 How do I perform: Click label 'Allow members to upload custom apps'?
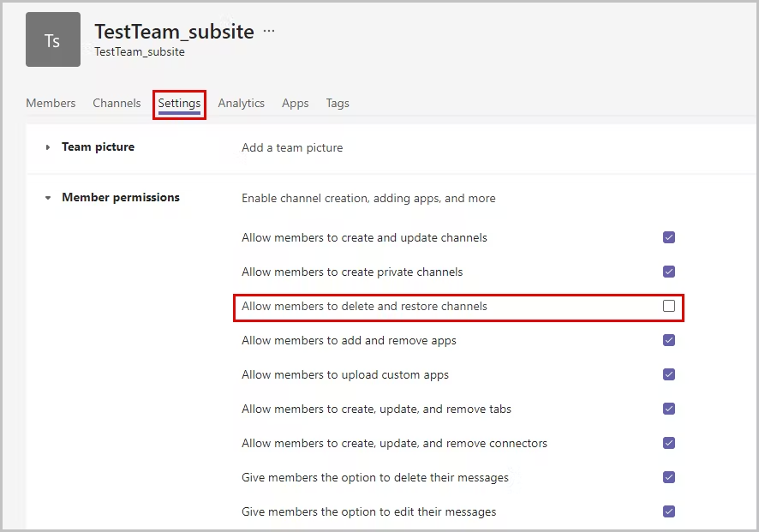[345, 375]
